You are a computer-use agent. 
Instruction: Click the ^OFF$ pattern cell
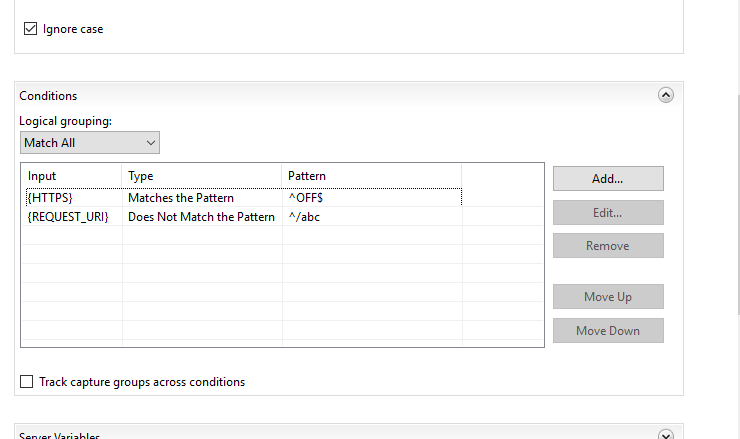click(306, 198)
